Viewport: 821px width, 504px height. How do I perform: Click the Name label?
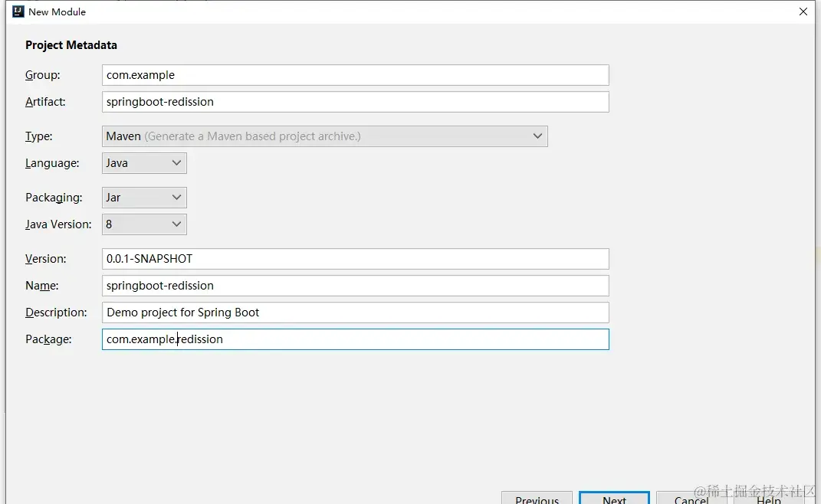(42, 285)
